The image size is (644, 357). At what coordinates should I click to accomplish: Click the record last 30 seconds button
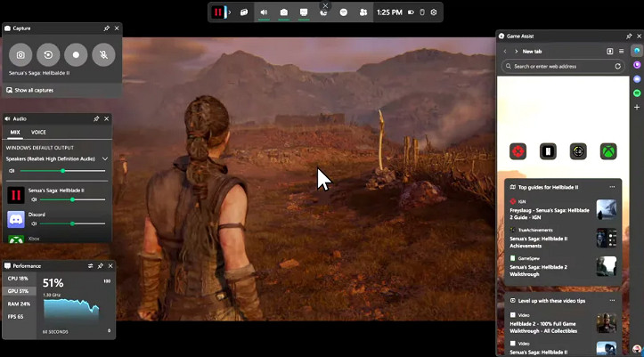click(x=48, y=54)
